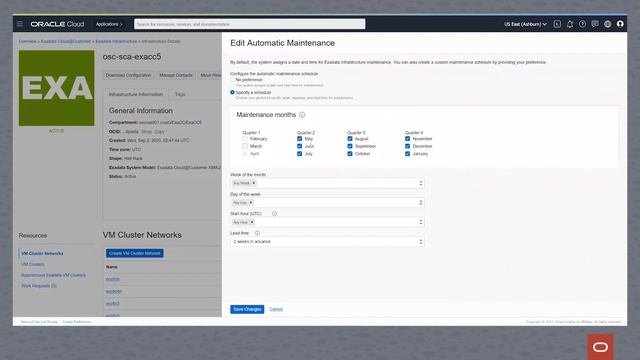This screenshot has width=640, height=360.
Task: Remove the Any Hour tag
Action: [252, 222]
